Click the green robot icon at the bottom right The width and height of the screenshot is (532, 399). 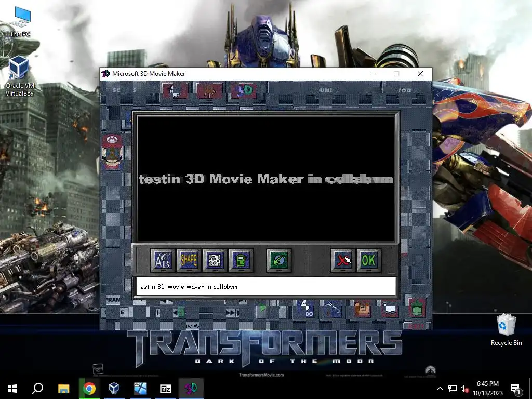pos(417,308)
